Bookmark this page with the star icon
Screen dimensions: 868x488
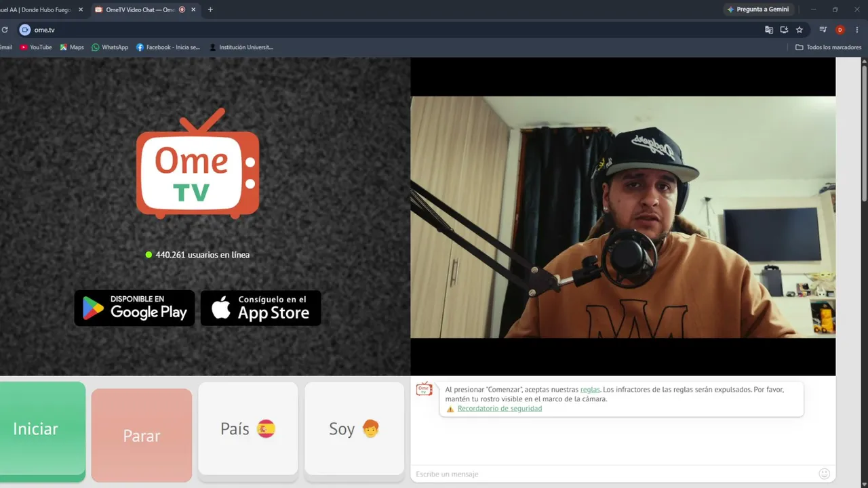(800, 30)
